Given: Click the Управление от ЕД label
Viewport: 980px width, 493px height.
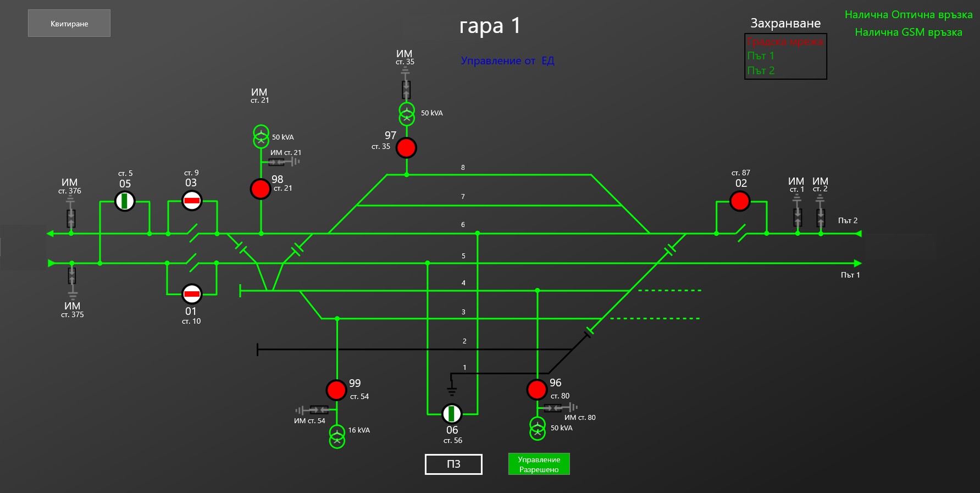Looking at the screenshot, I should [x=507, y=61].
